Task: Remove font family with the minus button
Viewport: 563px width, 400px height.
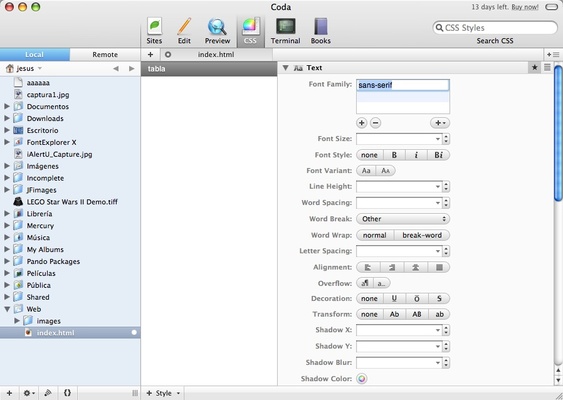Action: [375, 123]
